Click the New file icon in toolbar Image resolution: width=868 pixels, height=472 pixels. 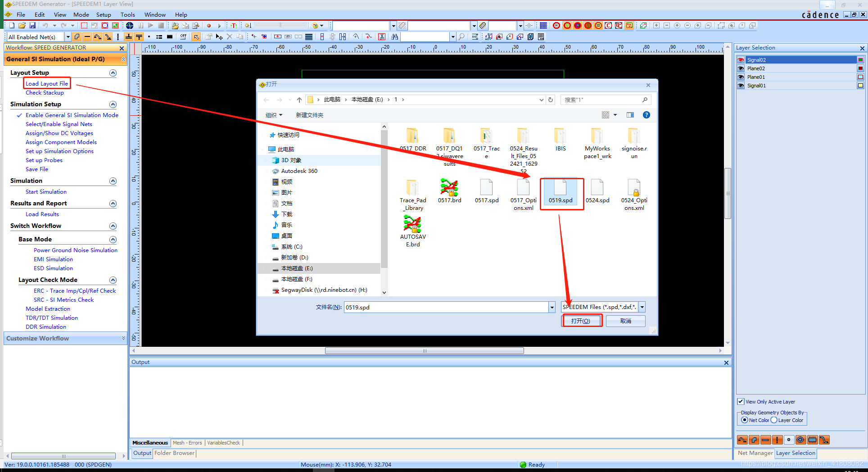click(x=12, y=26)
